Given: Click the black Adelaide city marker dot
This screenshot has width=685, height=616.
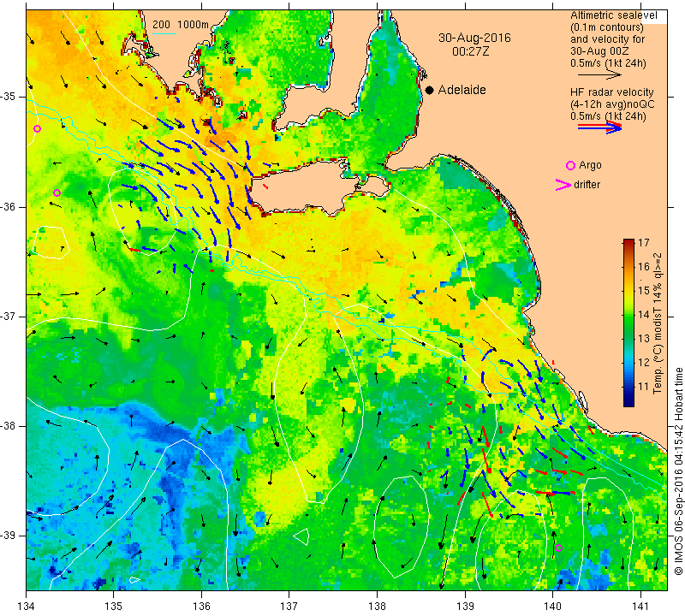Looking at the screenshot, I should pos(430,90).
